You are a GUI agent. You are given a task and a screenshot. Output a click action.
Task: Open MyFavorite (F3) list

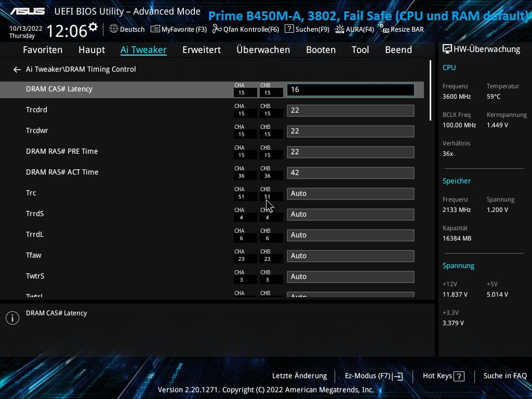click(179, 29)
